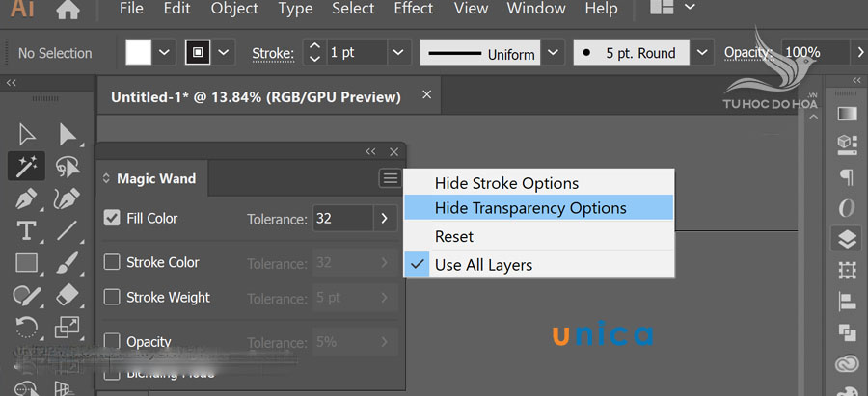Uncheck the Fill Color checkbox
This screenshot has width=868, height=396.
[x=112, y=219]
